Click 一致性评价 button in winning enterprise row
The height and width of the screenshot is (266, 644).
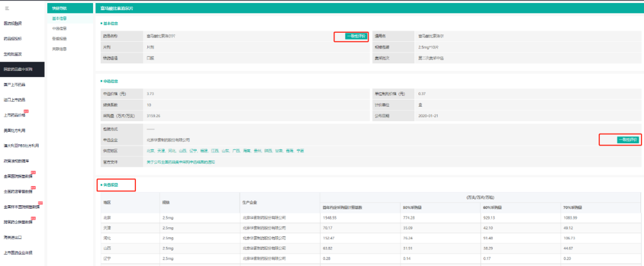620,140
